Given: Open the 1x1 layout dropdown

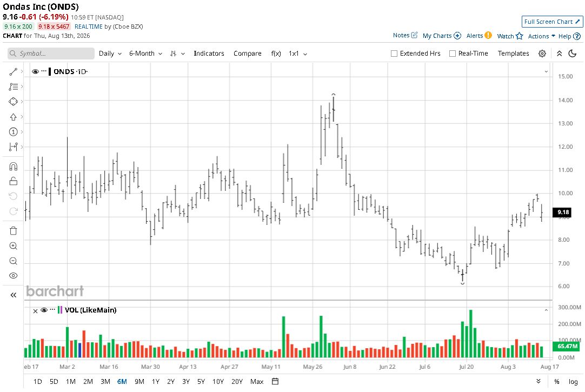Looking at the screenshot, I should (297, 54).
